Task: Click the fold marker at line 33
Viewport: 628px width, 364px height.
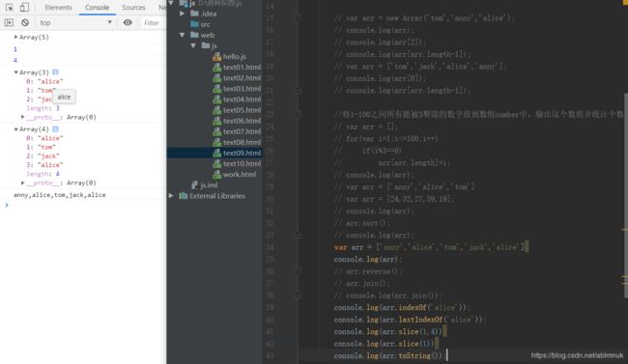Action: (x=298, y=235)
